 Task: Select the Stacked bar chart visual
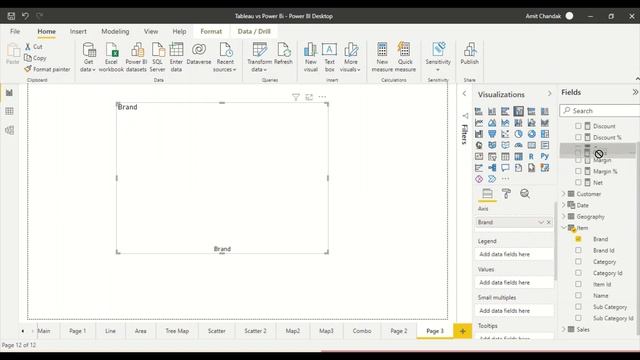479,111
